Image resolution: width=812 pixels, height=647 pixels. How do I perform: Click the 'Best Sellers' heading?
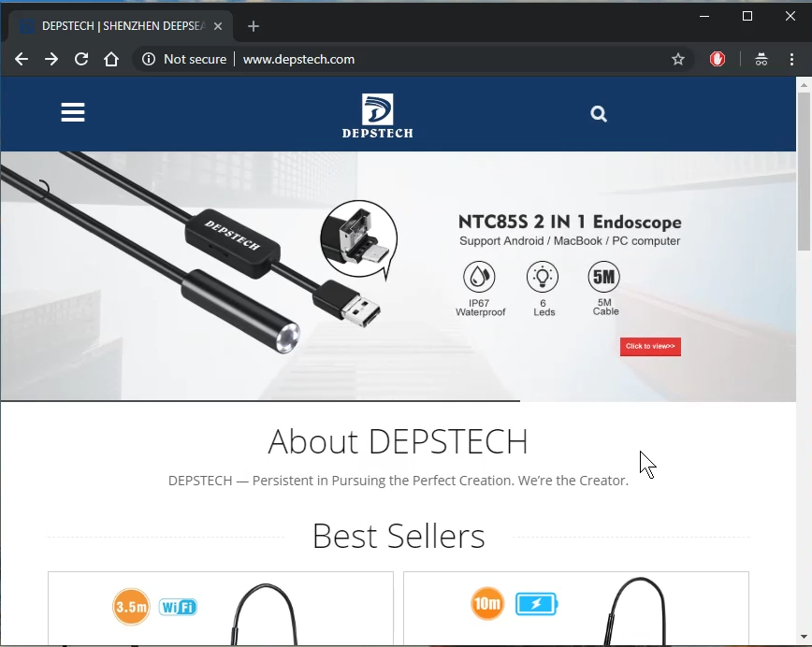tap(399, 536)
